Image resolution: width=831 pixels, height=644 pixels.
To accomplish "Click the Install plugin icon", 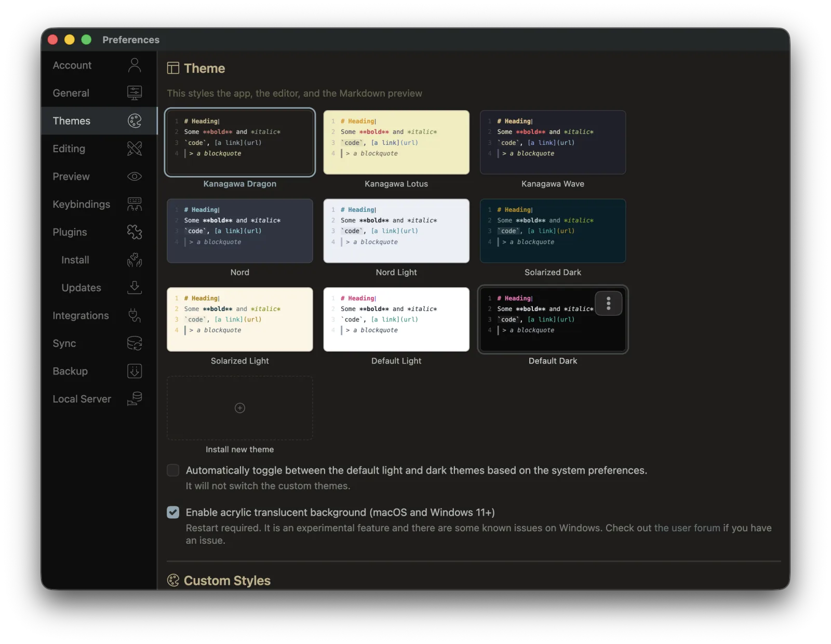I will pyautogui.click(x=135, y=260).
